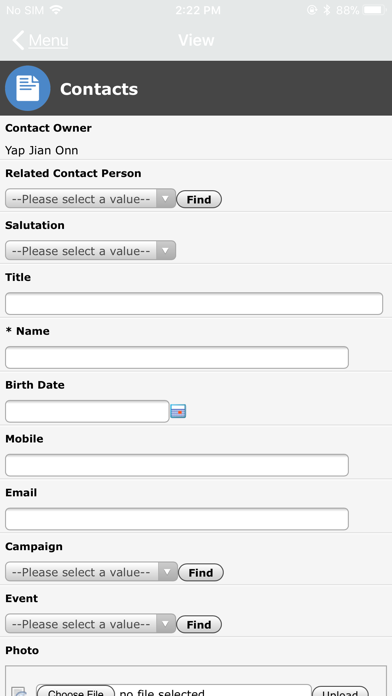Screen dimensions: 392x696
Task: Tap the Bluetooth icon in status bar
Action: pos(327,10)
